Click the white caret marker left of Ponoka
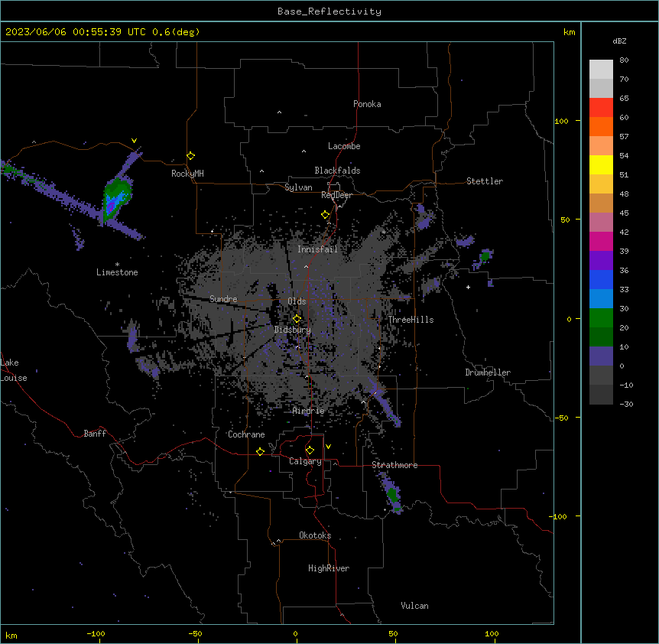Viewport: 659px width, 644px height. [279, 112]
